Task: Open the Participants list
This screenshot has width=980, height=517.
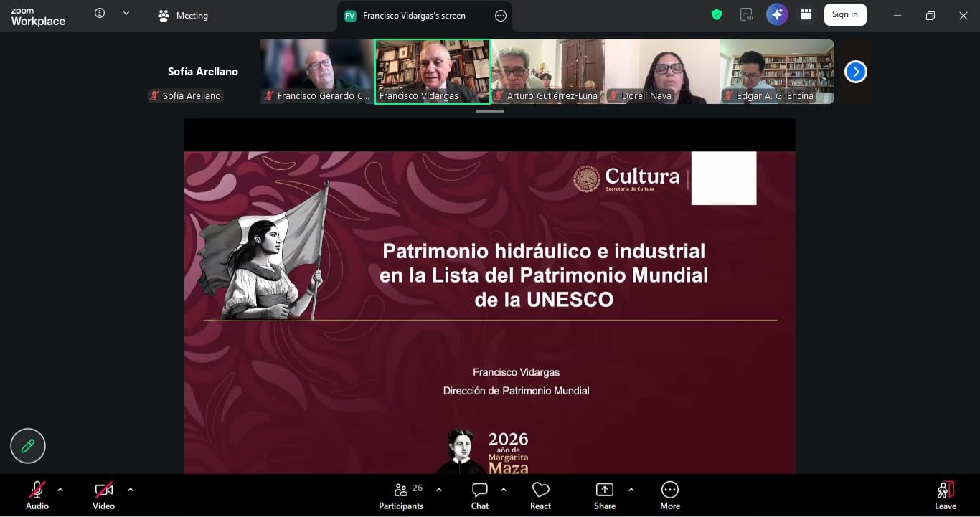Action: click(401, 495)
